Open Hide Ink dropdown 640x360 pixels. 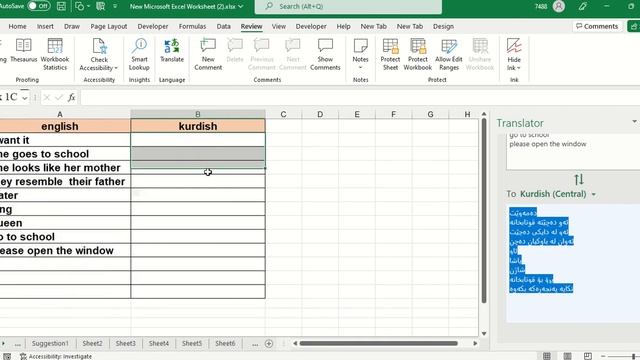tap(514, 54)
